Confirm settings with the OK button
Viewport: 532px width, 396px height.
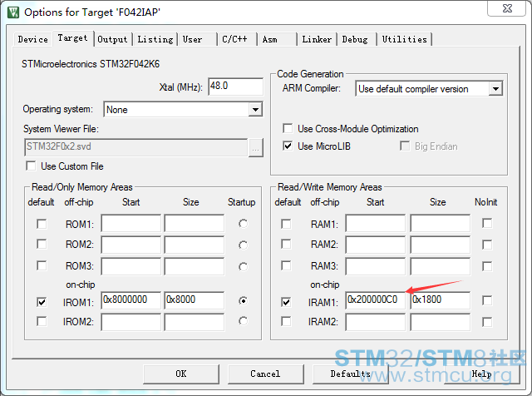(x=181, y=374)
